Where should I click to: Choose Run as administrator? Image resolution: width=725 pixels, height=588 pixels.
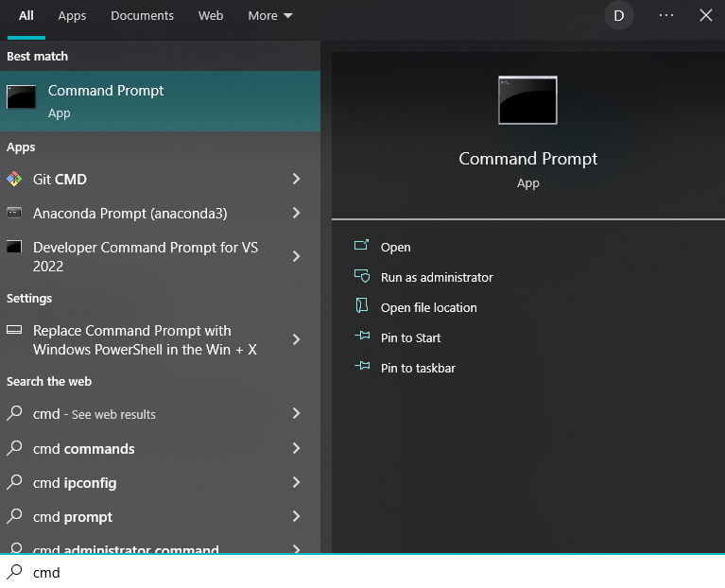pos(437,277)
